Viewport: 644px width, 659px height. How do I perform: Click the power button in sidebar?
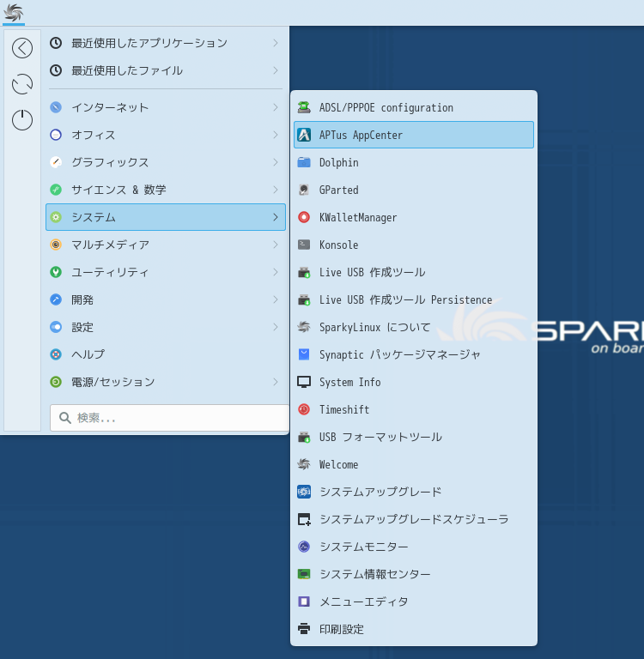22,120
